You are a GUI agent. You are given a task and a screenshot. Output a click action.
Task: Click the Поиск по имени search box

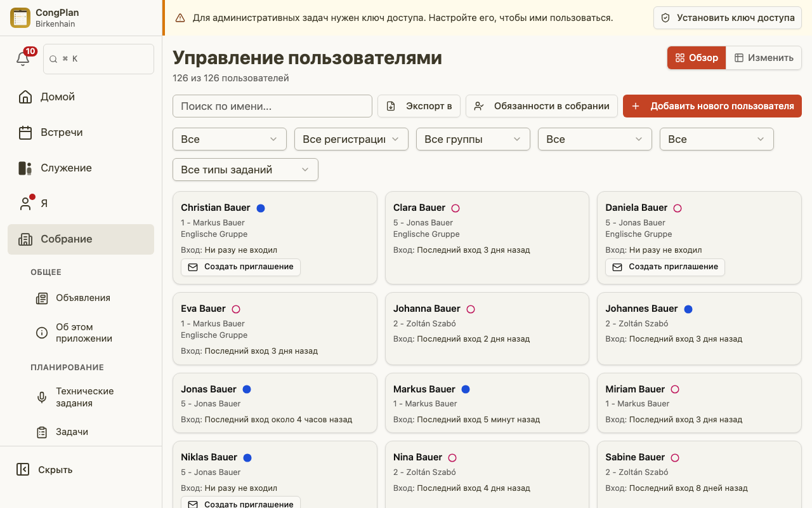(272, 106)
